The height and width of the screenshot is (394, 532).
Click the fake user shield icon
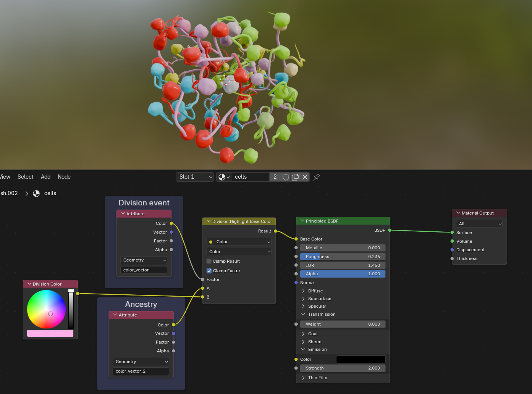point(286,177)
